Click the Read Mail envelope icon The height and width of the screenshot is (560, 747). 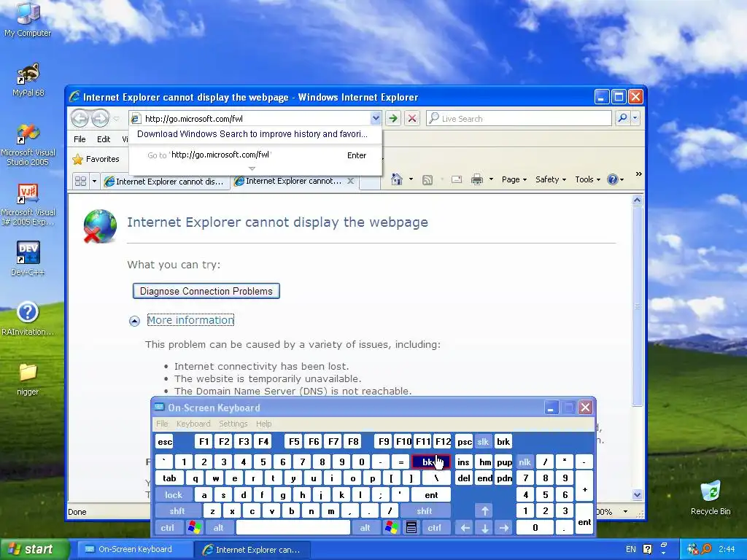coord(457,179)
